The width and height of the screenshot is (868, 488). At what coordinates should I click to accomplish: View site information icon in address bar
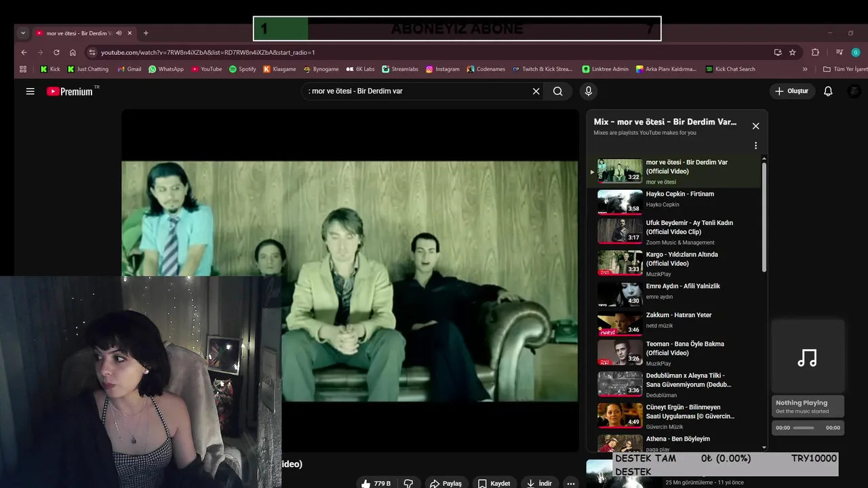92,52
